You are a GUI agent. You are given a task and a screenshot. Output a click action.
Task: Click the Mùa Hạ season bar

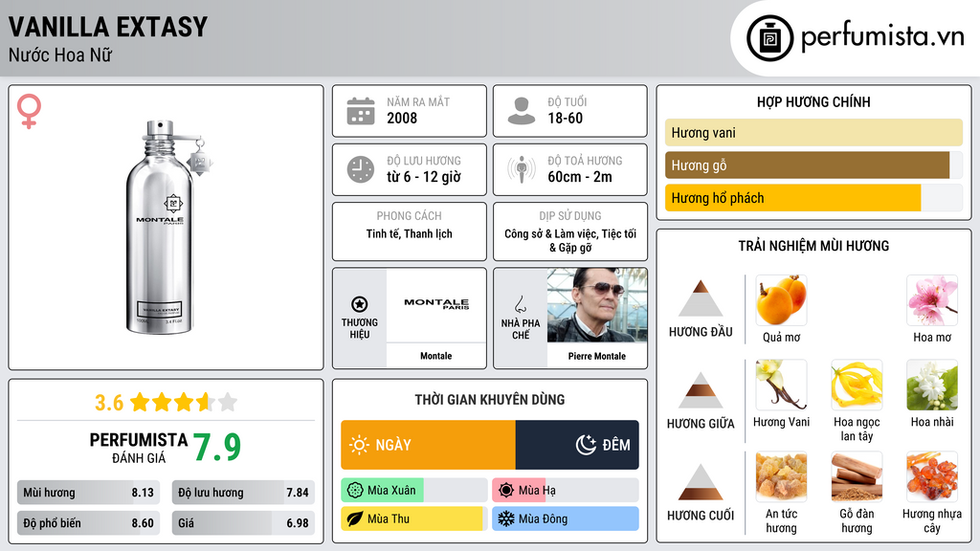tap(566, 491)
